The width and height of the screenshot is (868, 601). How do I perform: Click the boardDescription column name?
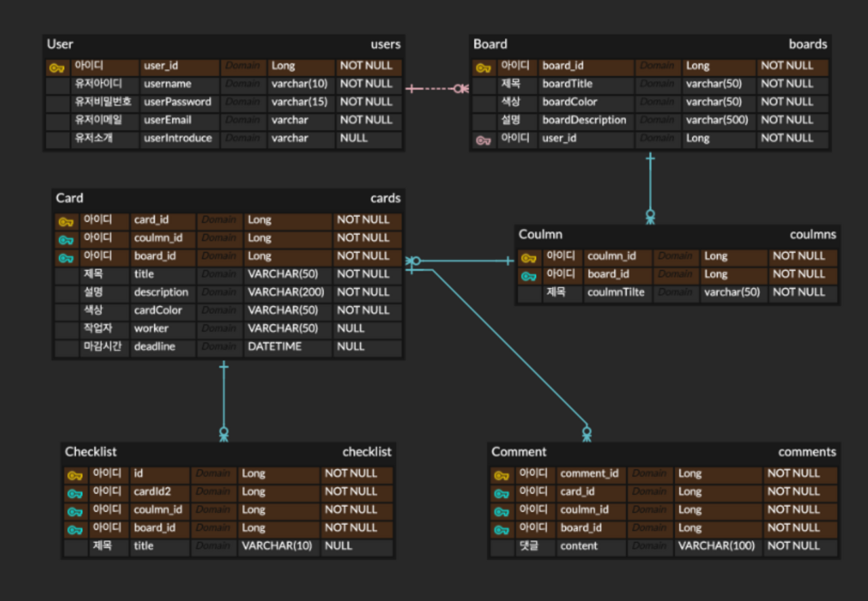click(585, 120)
